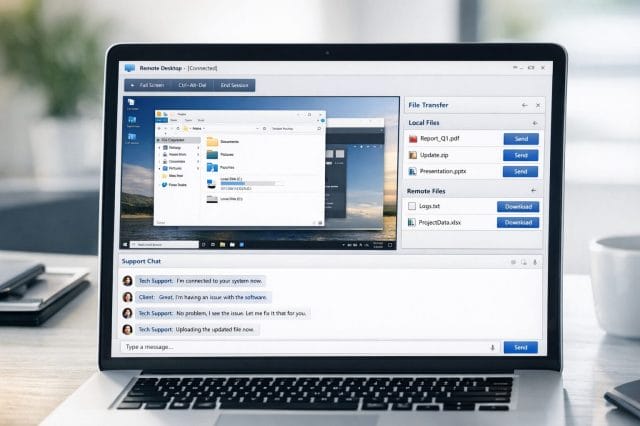The height and width of the screenshot is (426, 640).
Task: Click Logs.txt file name
Action: [x=429, y=206]
